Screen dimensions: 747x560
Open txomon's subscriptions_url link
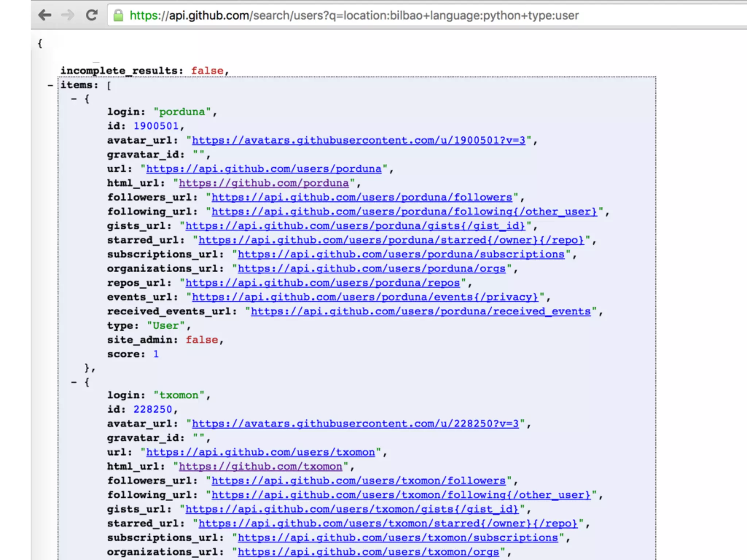[x=398, y=538]
